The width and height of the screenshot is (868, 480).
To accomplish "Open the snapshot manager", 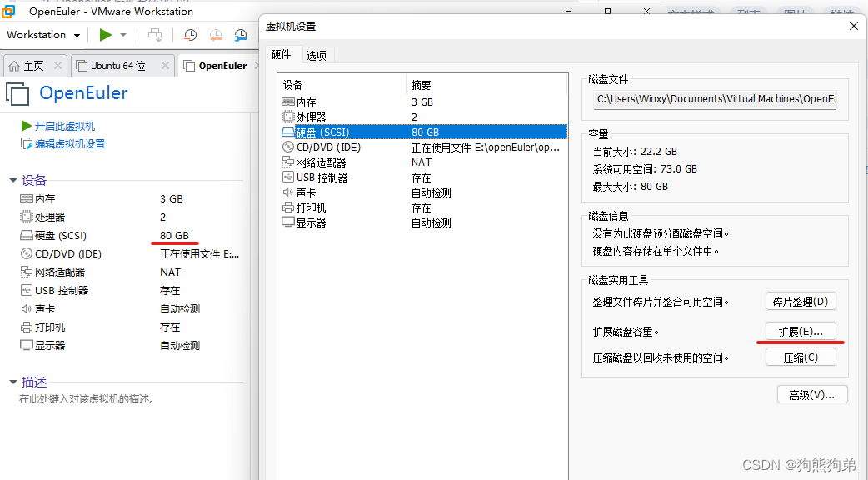I will pyautogui.click(x=241, y=35).
